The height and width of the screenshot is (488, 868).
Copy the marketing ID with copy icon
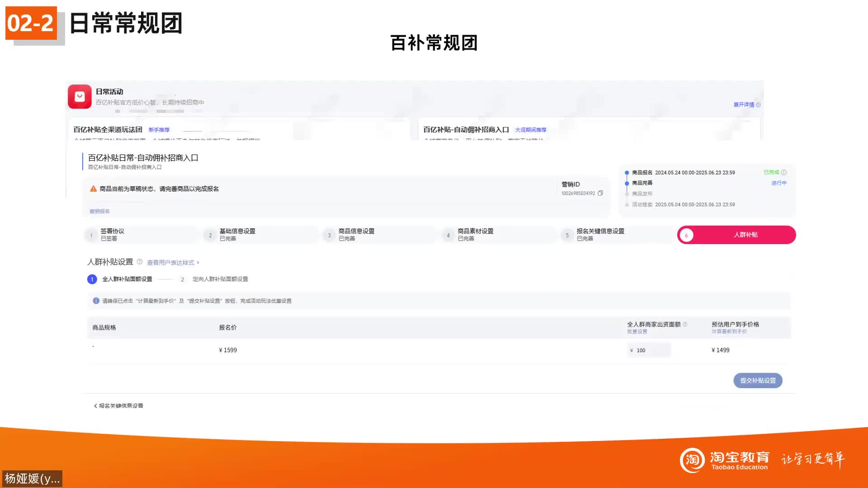point(600,193)
